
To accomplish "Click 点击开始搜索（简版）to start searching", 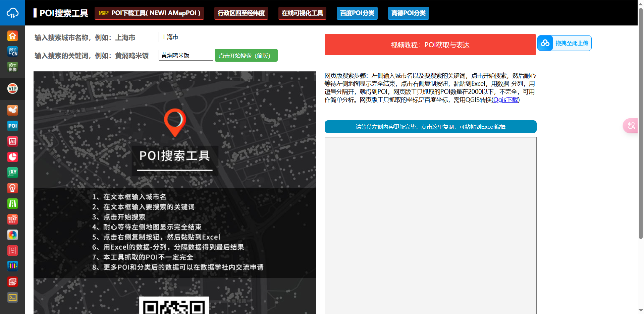I will [x=246, y=55].
